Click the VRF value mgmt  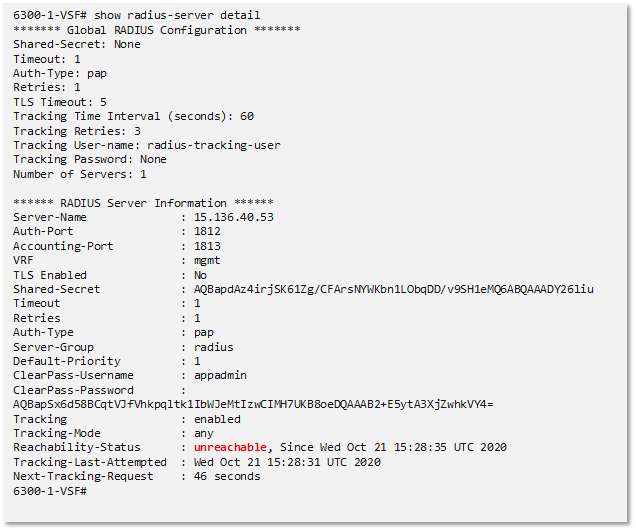[207, 261]
